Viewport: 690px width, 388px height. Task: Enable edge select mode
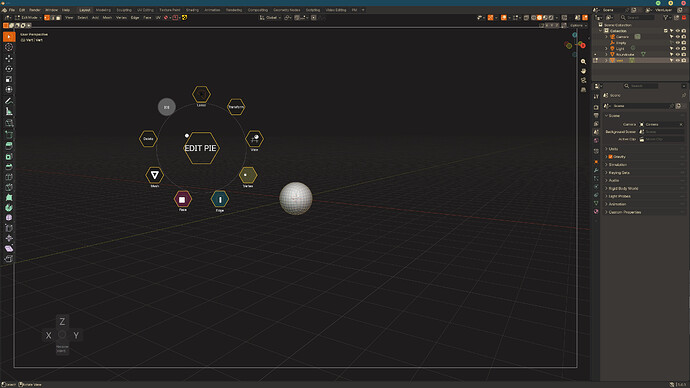53,18
